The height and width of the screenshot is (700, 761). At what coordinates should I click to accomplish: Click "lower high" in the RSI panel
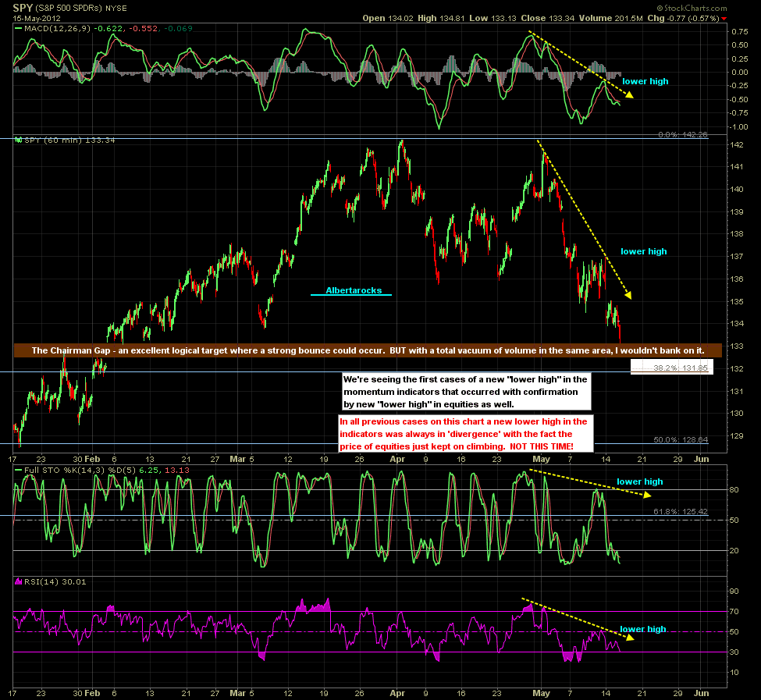(642, 629)
